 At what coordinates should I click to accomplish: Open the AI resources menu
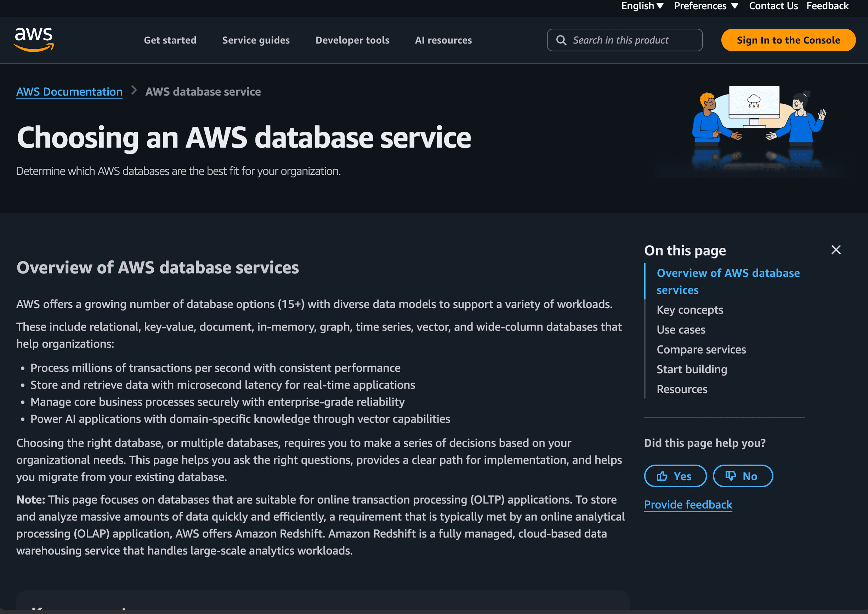[443, 40]
